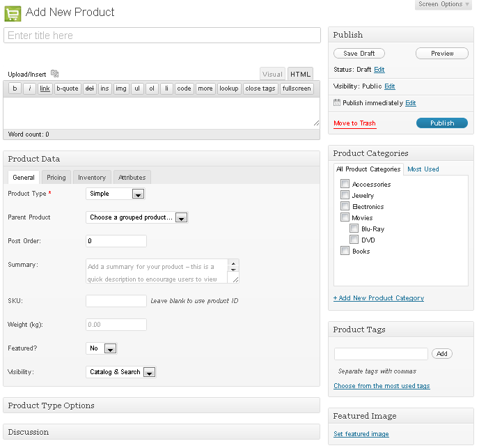The height and width of the screenshot is (448, 479).
Task: Click the Post Order input field
Action: pos(116,241)
